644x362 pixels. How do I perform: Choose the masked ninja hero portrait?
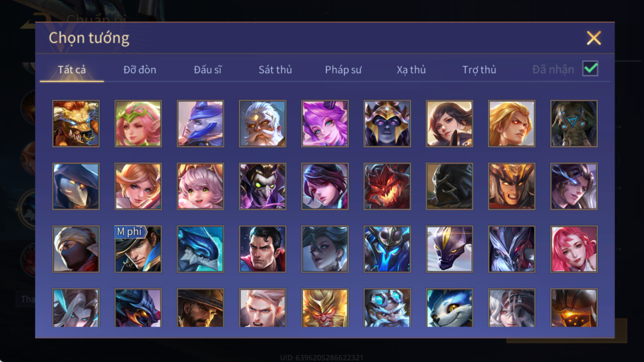(x=76, y=249)
